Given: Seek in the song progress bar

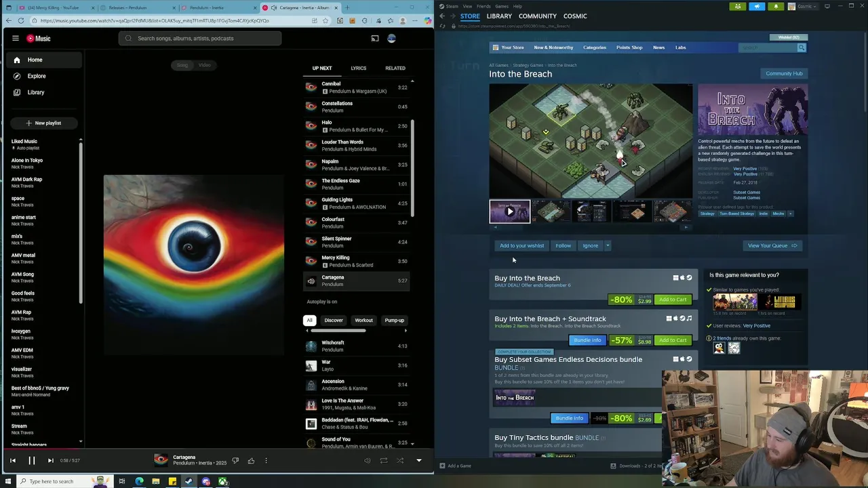Looking at the screenshot, I should pos(217,448).
